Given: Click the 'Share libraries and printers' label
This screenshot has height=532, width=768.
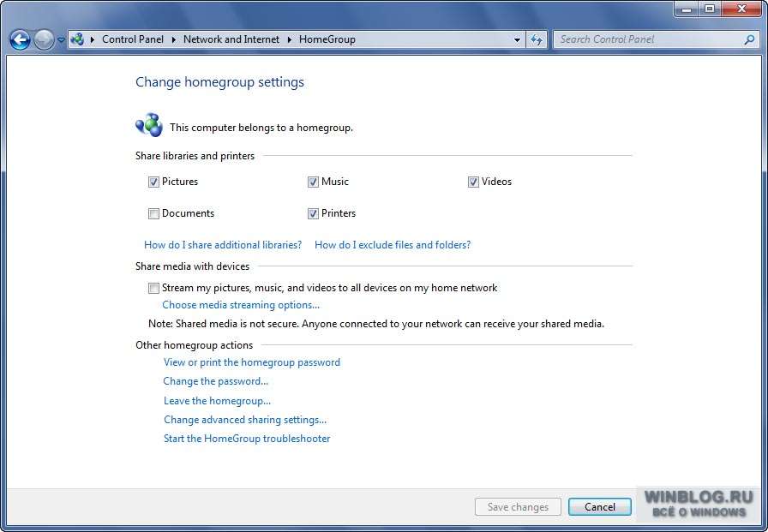Looking at the screenshot, I should click(x=195, y=156).
